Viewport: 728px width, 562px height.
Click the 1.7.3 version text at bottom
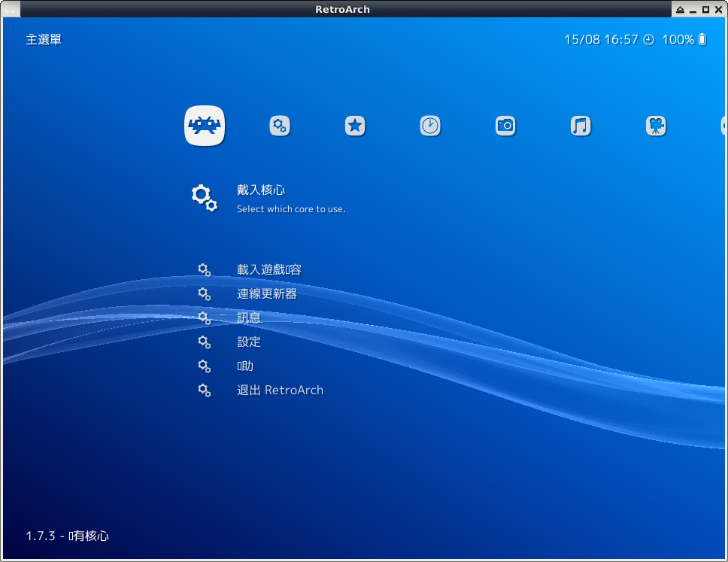click(41, 536)
